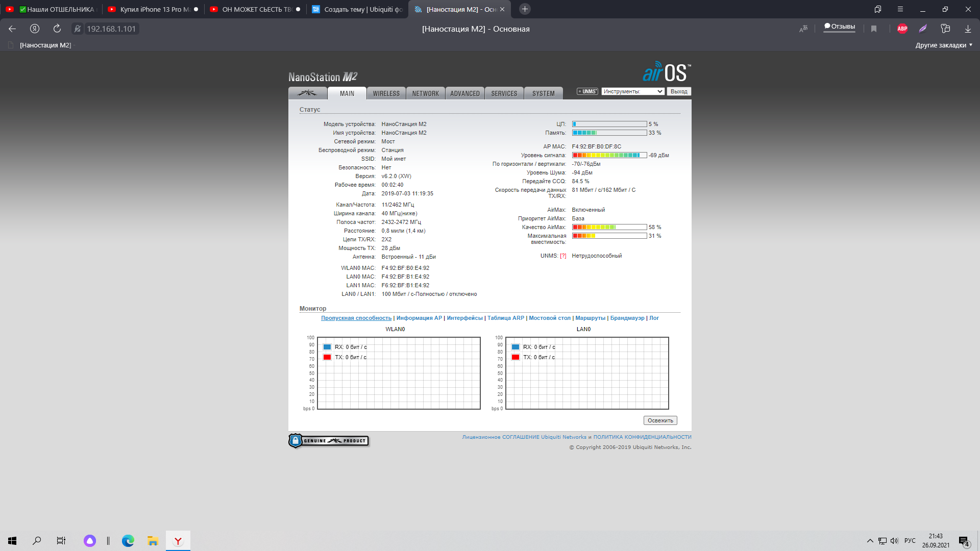
Task: Open Информация AP link
Action: 419,318
